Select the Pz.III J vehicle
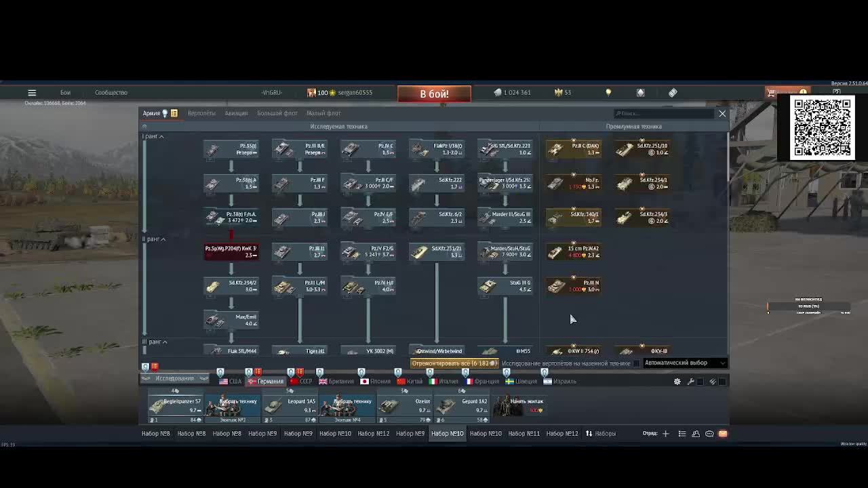The width and height of the screenshot is (868, 488). coord(299,218)
